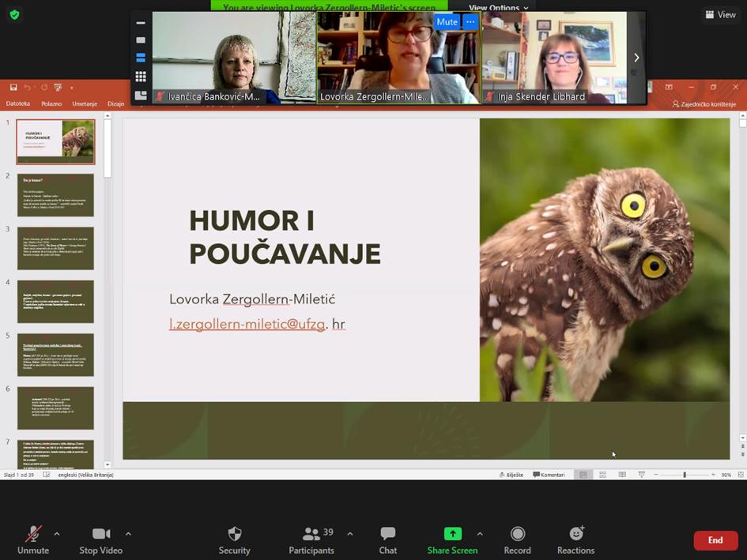Click the slide area scroll-down arrow
The height and width of the screenshot is (560, 747).
(743, 438)
